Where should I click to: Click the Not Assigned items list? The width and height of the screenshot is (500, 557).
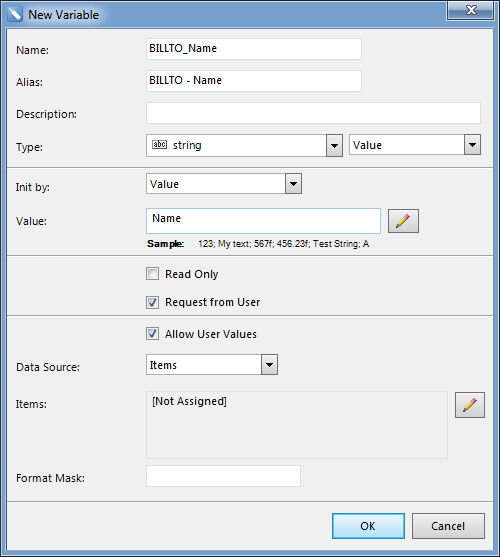pyautogui.click(x=297, y=425)
